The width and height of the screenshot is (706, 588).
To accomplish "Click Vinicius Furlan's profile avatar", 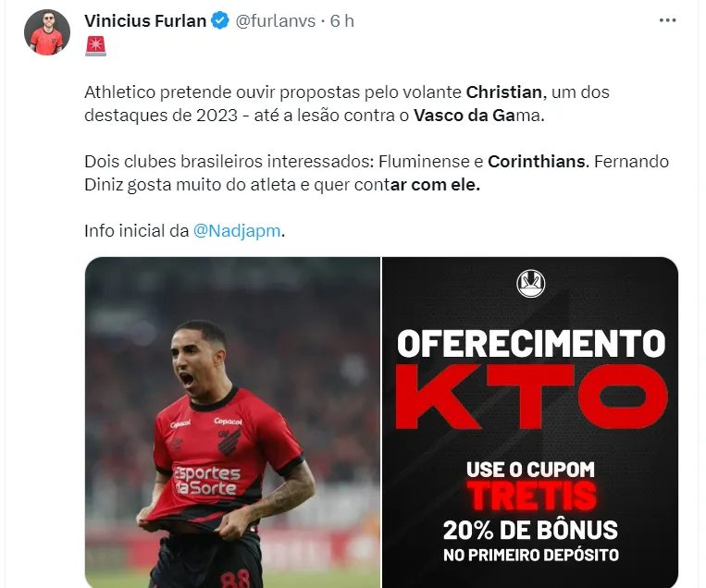I will [x=47, y=32].
